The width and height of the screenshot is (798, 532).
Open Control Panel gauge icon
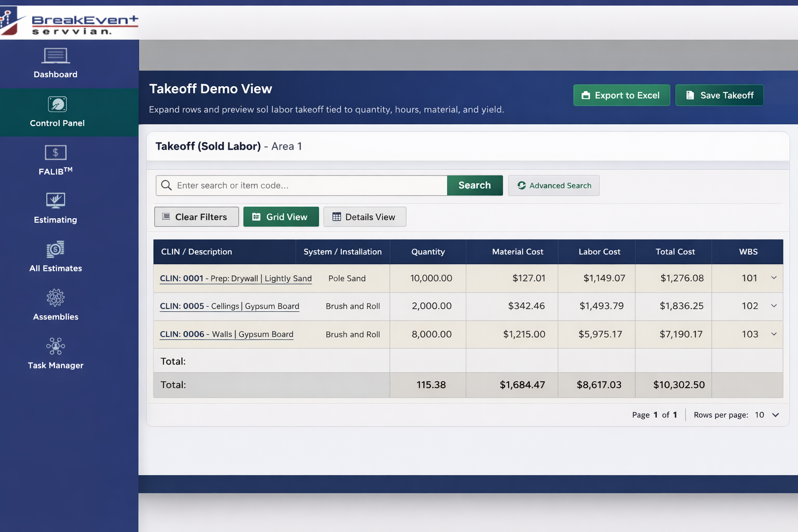(x=57, y=104)
